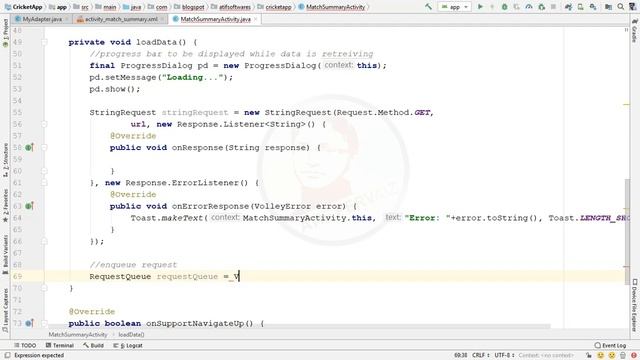The image size is (640, 360).
Task: Click the Stop square icon
Action: (553, 7)
